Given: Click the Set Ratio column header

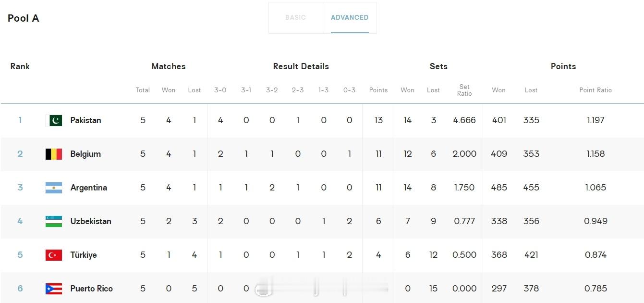Looking at the screenshot, I should [464, 90].
